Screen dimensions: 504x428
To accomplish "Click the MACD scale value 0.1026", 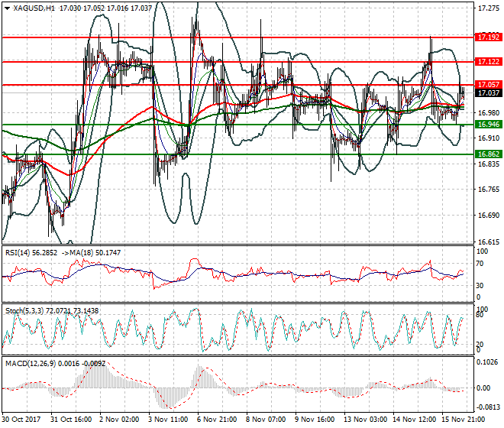I will click(x=487, y=362).
